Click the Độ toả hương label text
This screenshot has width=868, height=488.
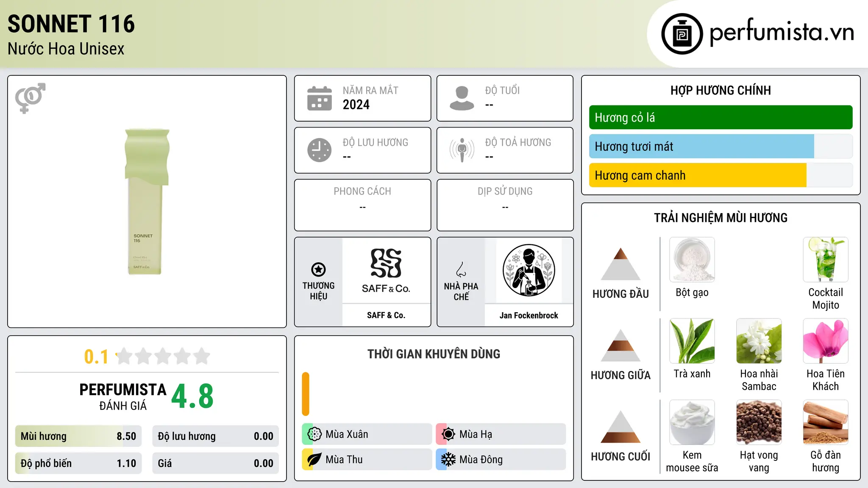coord(518,142)
